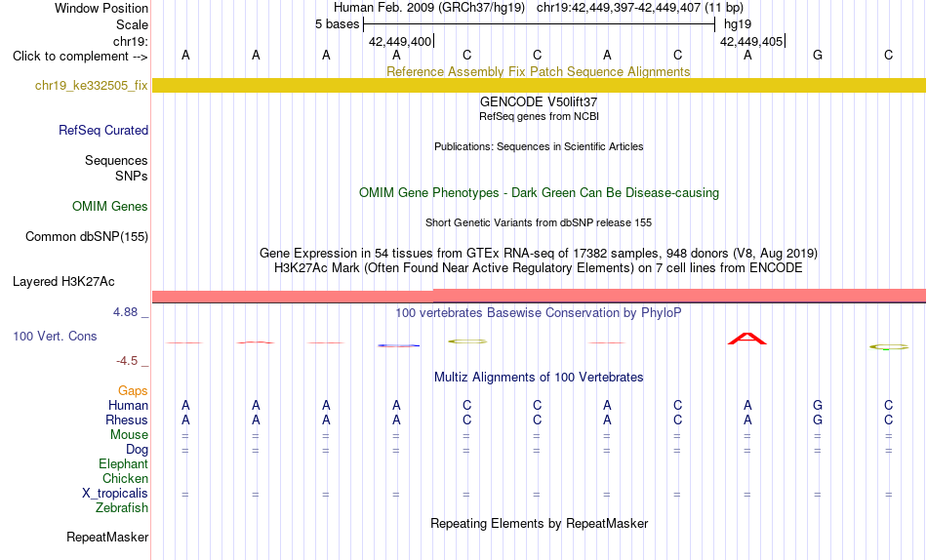Click 'Repeating Elements by RepeatMasker' title

pos(540,523)
